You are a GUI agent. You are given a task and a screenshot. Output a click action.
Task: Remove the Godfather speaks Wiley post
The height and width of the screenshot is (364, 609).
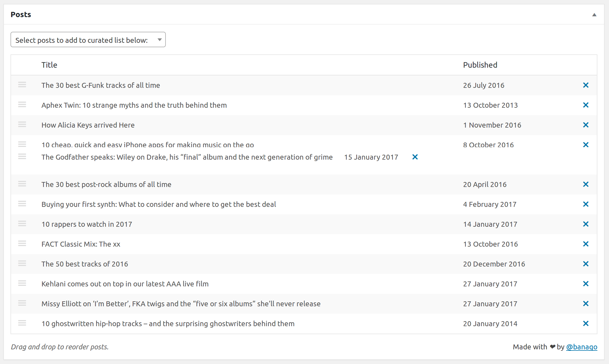[x=415, y=157]
